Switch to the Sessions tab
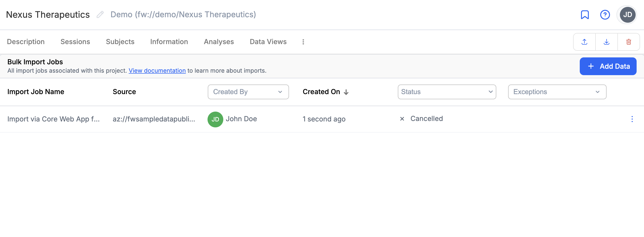Image resolution: width=644 pixels, height=237 pixels. pos(75,42)
